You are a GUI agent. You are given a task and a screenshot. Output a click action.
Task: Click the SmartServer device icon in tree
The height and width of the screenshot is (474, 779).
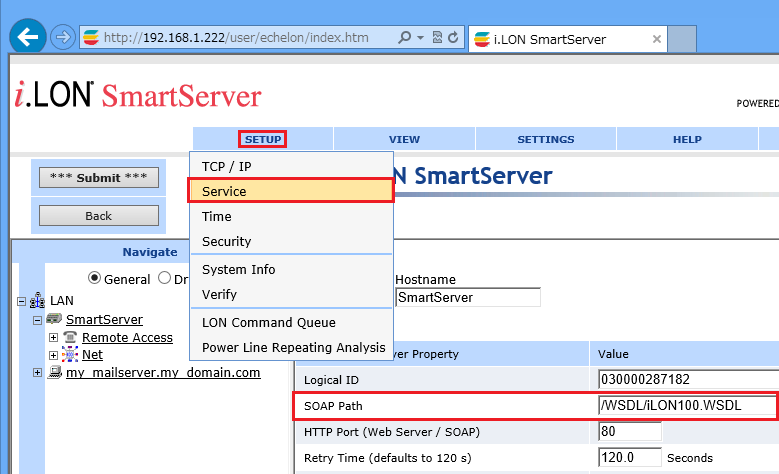(x=54, y=320)
